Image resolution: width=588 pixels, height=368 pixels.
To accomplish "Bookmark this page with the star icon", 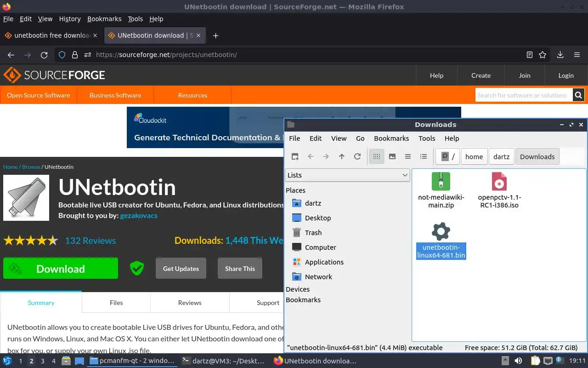I will pyautogui.click(x=543, y=55).
